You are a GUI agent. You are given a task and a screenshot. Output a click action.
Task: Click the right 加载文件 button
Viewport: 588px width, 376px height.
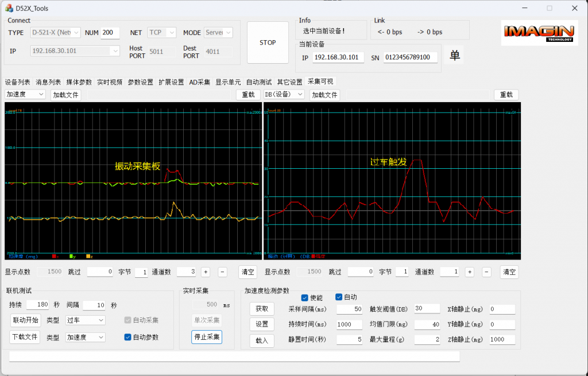pyautogui.click(x=325, y=95)
